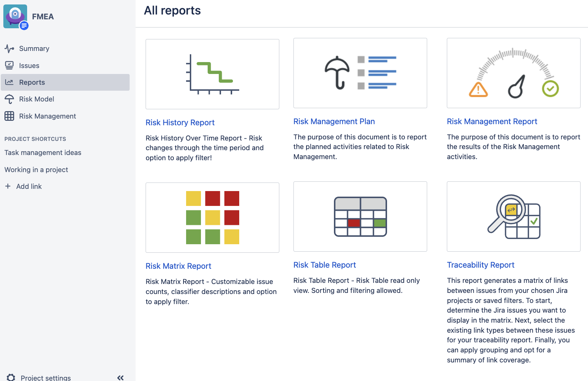The image size is (588, 381).
Task: Open the Risk History Report link
Action: pyautogui.click(x=180, y=122)
